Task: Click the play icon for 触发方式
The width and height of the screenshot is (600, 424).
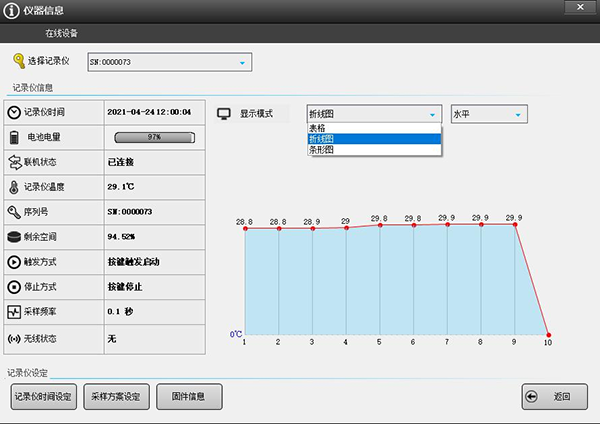Action: (x=14, y=262)
